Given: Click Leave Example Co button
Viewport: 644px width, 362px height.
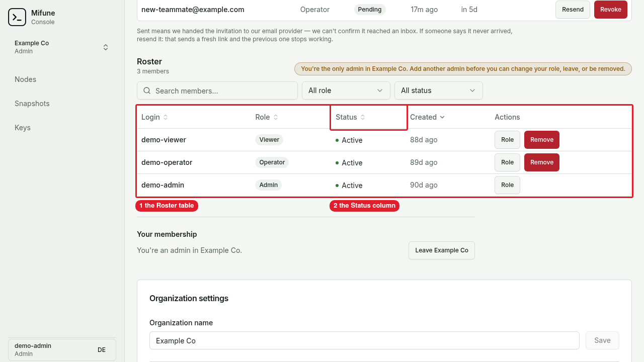Looking at the screenshot, I should point(442,250).
